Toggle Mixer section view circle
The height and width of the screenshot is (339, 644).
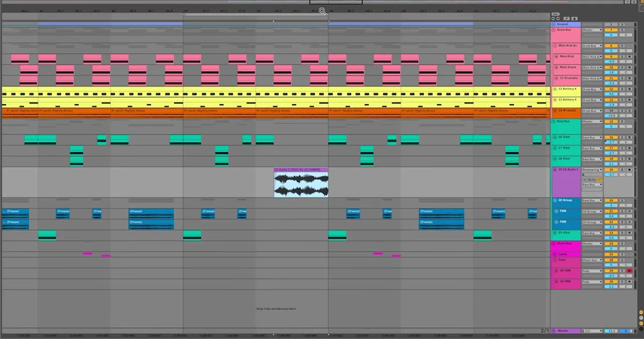click(641, 323)
